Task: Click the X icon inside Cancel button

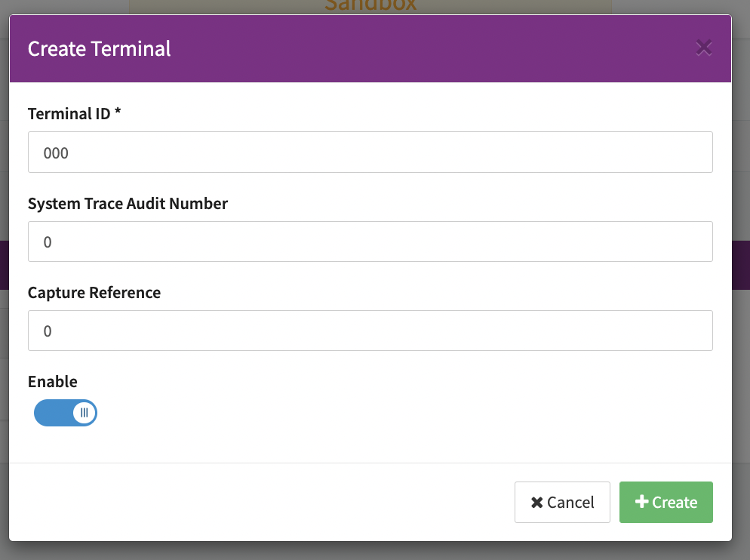Action: pyautogui.click(x=537, y=503)
